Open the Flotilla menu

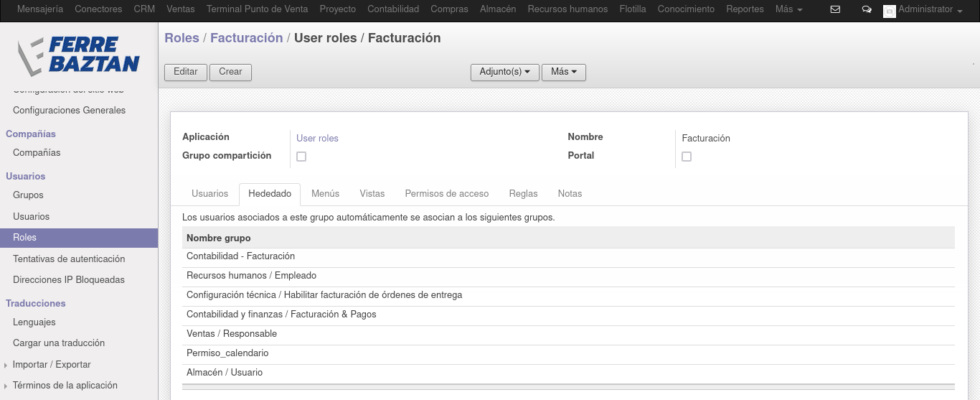point(632,9)
